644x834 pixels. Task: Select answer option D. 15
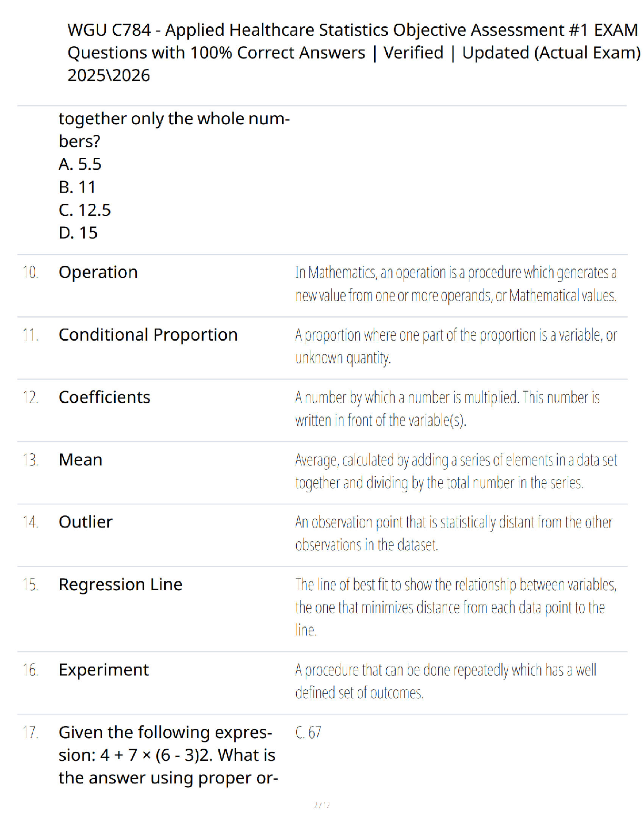click(x=78, y=233)
